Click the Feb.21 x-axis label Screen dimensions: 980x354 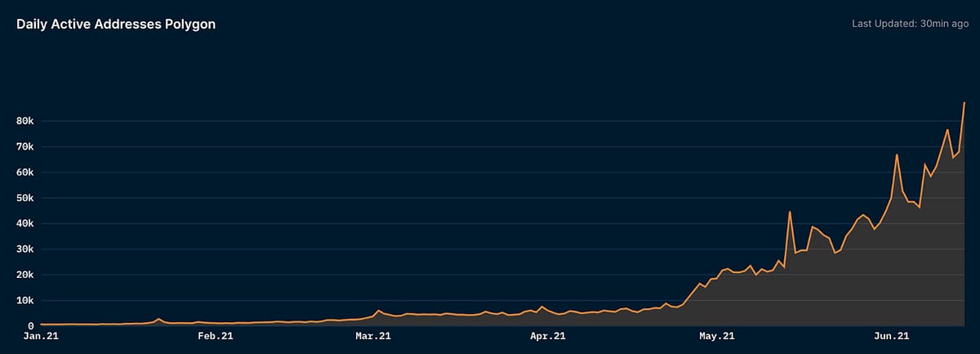(x=216, y=335)
